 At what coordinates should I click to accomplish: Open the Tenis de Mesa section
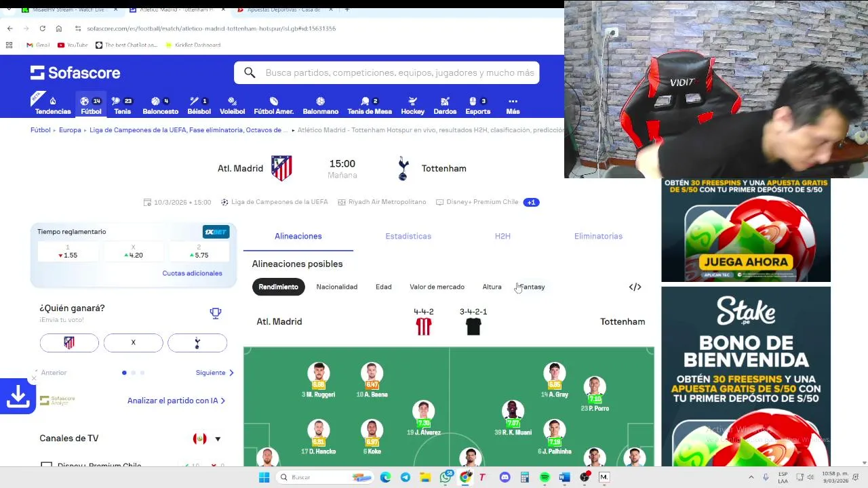pos(370,106)
